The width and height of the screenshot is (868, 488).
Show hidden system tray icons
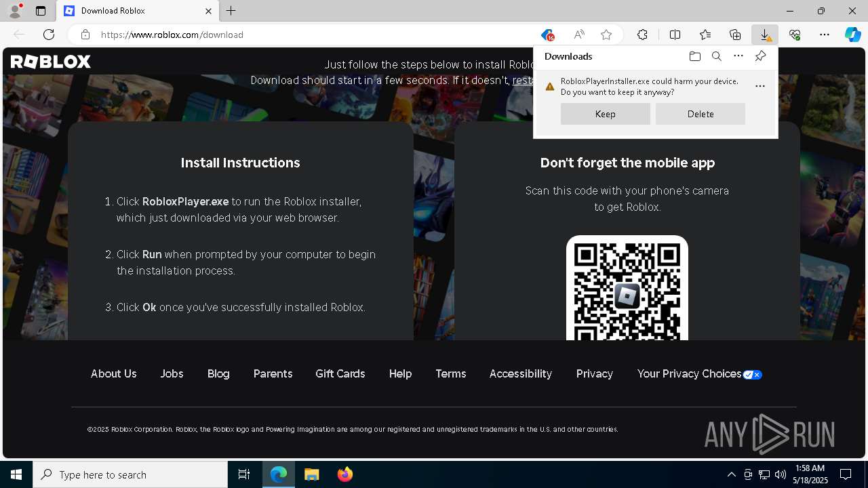[x=731, y=474]
